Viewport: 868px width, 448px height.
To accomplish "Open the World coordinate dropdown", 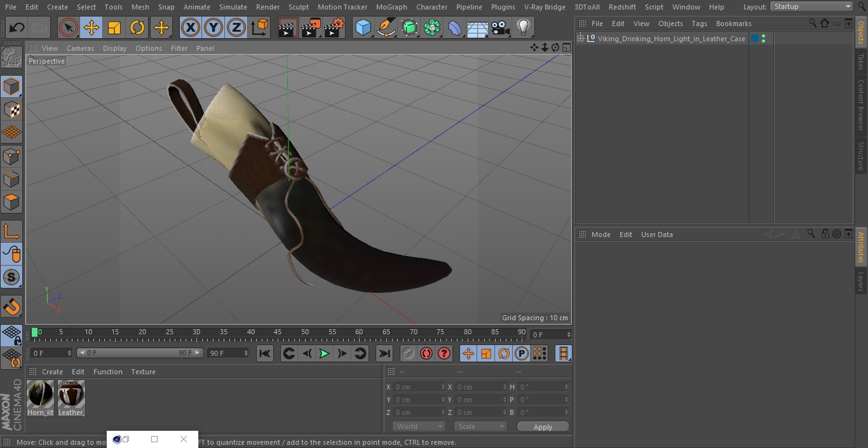I will pos(418,426).
